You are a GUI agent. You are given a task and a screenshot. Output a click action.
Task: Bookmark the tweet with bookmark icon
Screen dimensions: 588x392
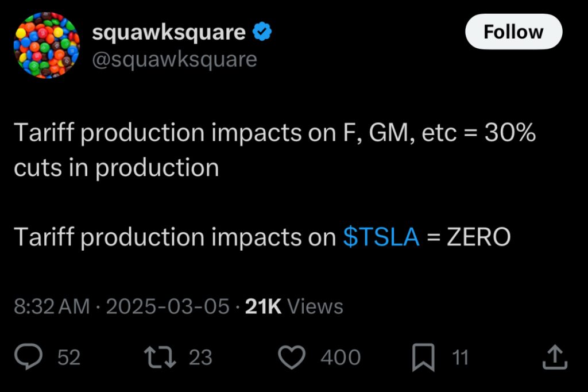[x=423, y=358]
